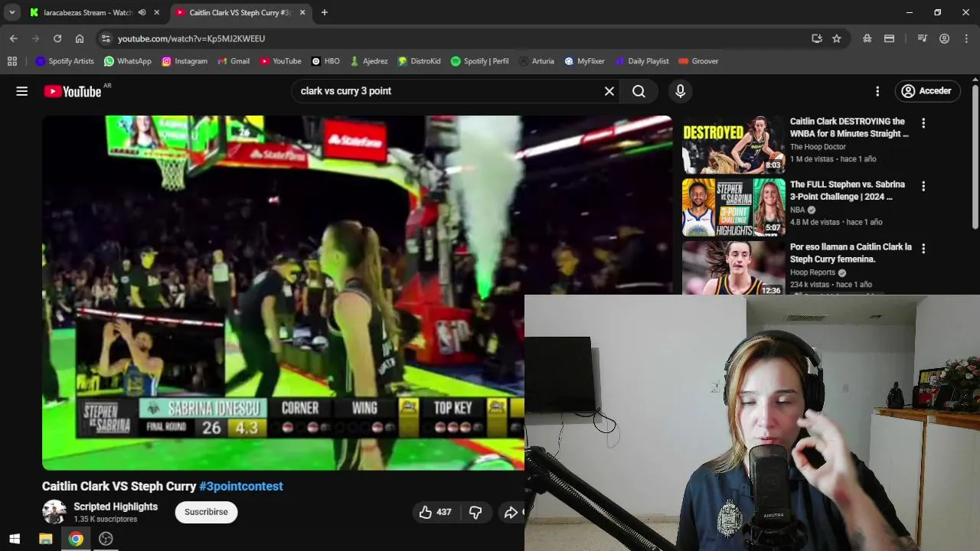Start voice search with the microphone icon

coord(680,91)
